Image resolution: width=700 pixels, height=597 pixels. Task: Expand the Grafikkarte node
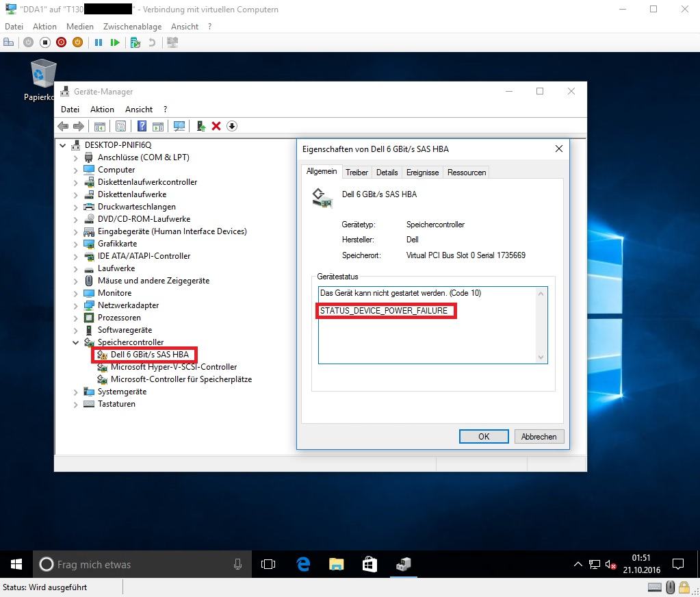[75, 244]
